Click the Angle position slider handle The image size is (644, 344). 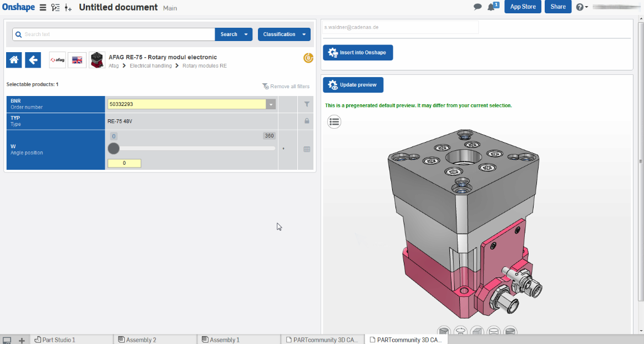pos(113,148)
